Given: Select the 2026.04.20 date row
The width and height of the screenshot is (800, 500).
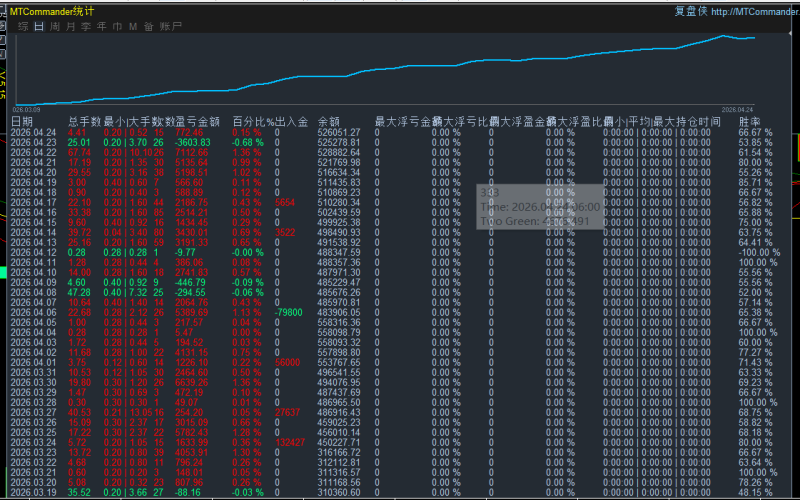Looking at the screenshot, I should pyautogui.click(x=33, y=172).
